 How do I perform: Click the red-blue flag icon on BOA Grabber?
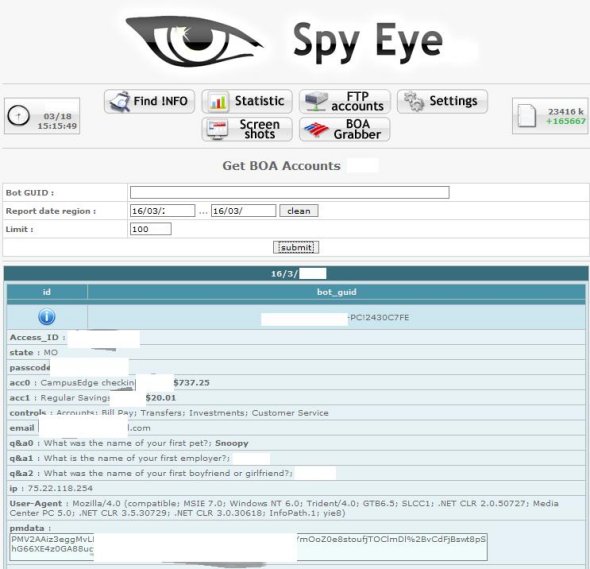[x=316, y=129]
